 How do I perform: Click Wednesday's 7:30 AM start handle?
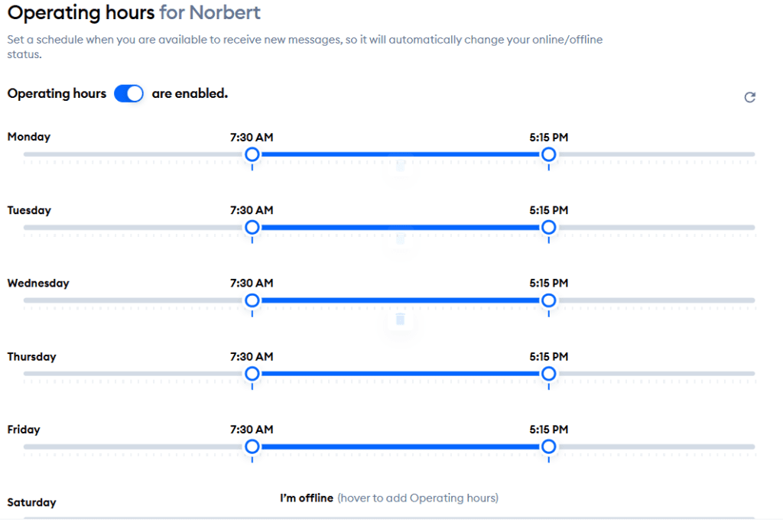(x=252, y=300)
